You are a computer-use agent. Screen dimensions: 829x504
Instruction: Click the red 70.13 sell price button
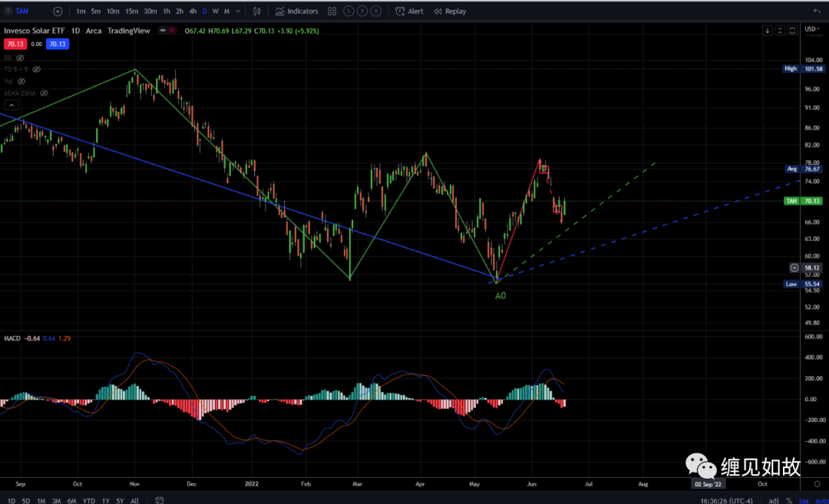(x=15, y=44)
